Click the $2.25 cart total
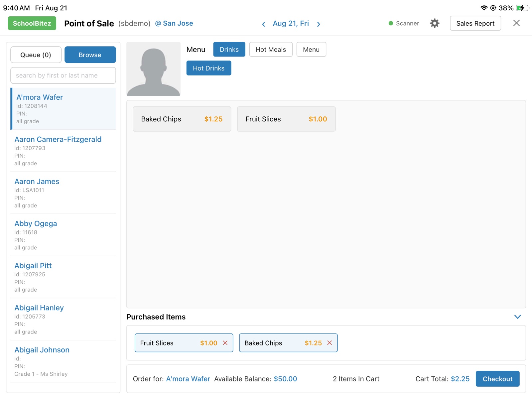Image resolution: width=532 pixels, height=399 pixels. coord(460,379)
